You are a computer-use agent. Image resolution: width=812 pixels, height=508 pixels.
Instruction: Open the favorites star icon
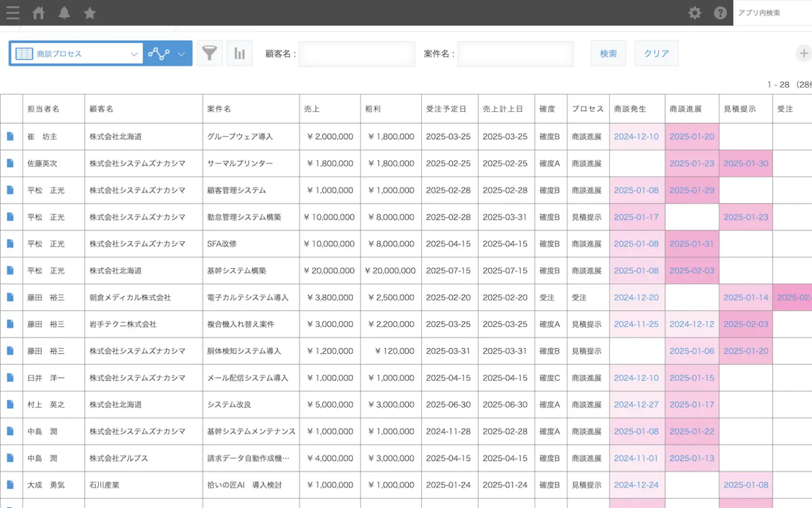[x=90, y=12]
